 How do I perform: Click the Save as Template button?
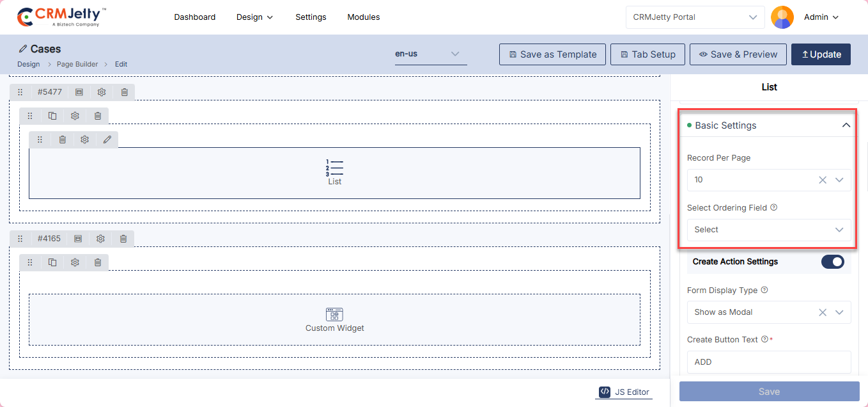point(552,54)
